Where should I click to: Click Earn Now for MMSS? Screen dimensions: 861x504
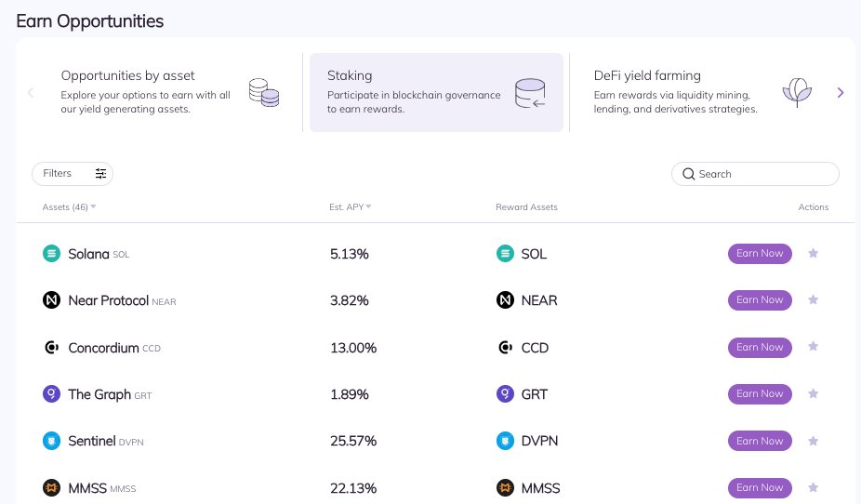pos(760,487)
